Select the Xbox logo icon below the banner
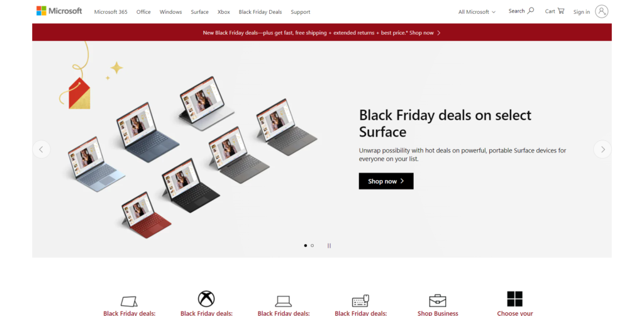Screen dimensions: 644x316 (x=206, y=299)
